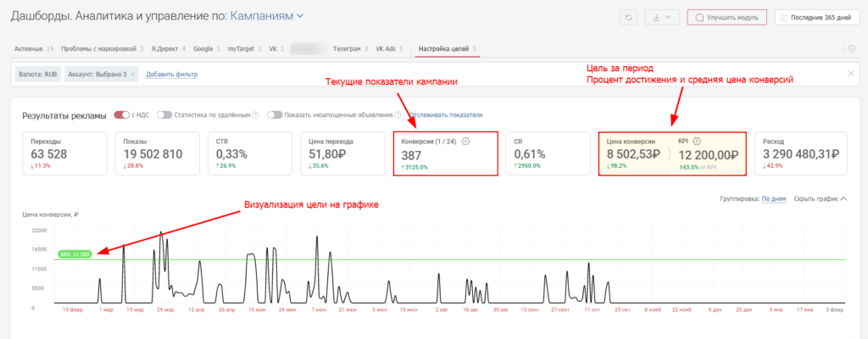Click the green KPI: 12 200 chart label
This screenshot has width=868, height=339.
(x=74, y=253)
